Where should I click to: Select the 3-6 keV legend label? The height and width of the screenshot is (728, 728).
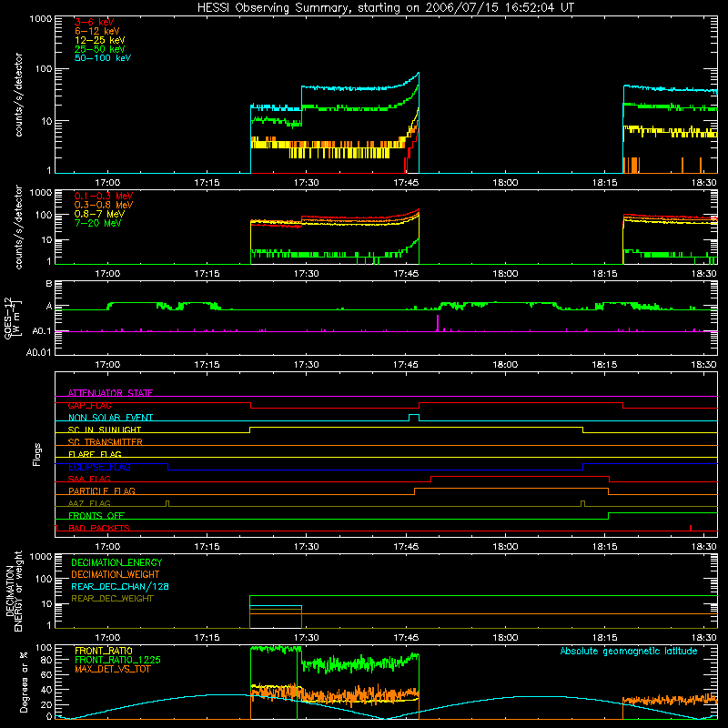pyautogui.click(x=95, y=22)
